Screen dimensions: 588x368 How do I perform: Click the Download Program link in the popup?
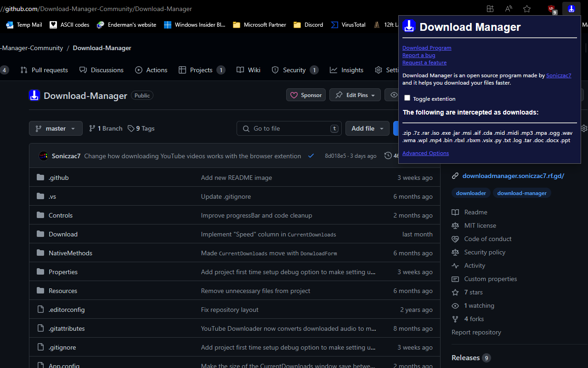(427, 48)
